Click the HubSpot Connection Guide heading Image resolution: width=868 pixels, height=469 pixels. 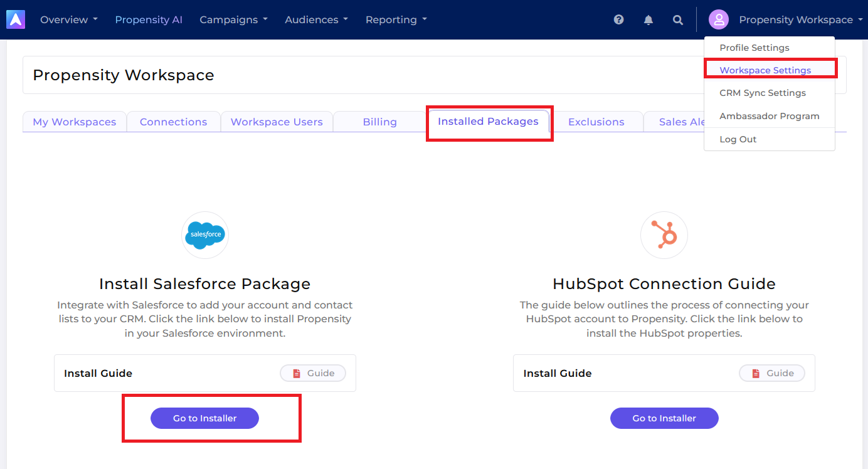point(664,284)
